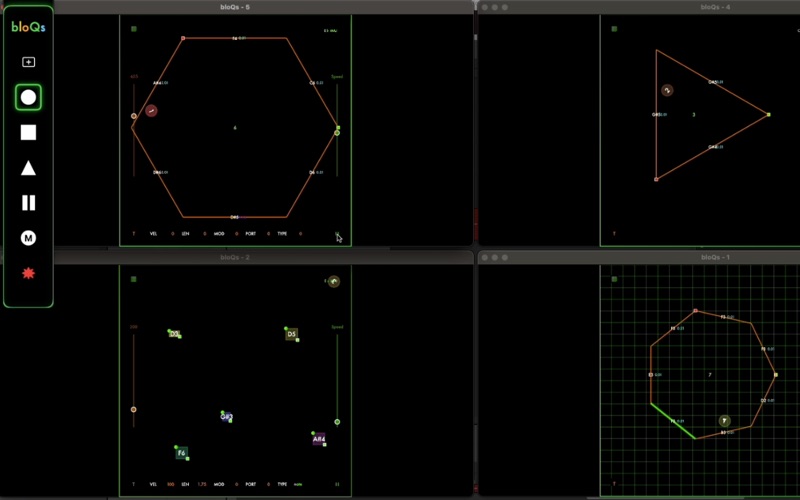Open the scale label at top right of bloQs - 5
The height and width of the screenshot is (500, 800).
pyautogui.click(x=331, y=31)
